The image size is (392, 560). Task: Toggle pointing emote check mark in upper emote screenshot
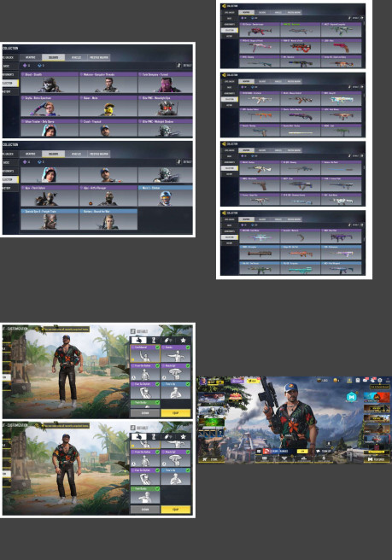pos(188,347)
